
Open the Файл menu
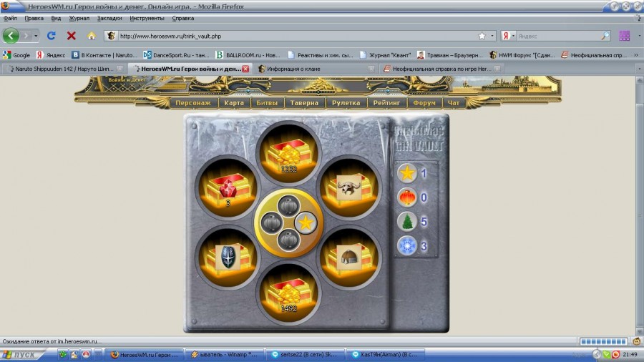(x=10, y=18)
